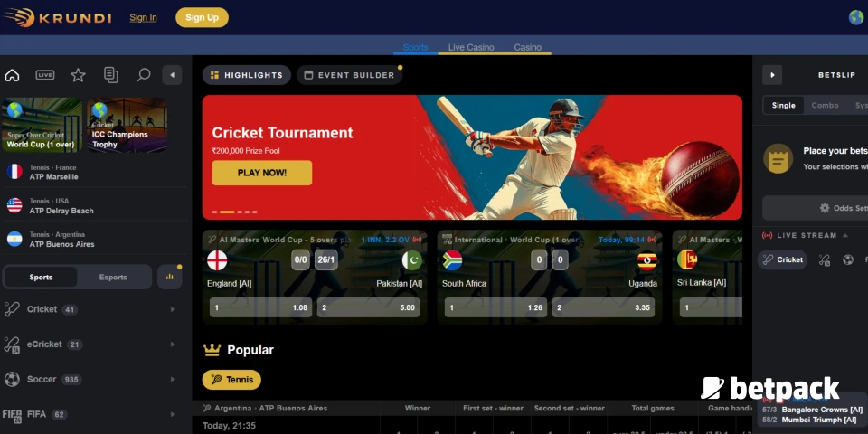Open the Event Builder tab

pyautogui.click(x=349, y=75)
